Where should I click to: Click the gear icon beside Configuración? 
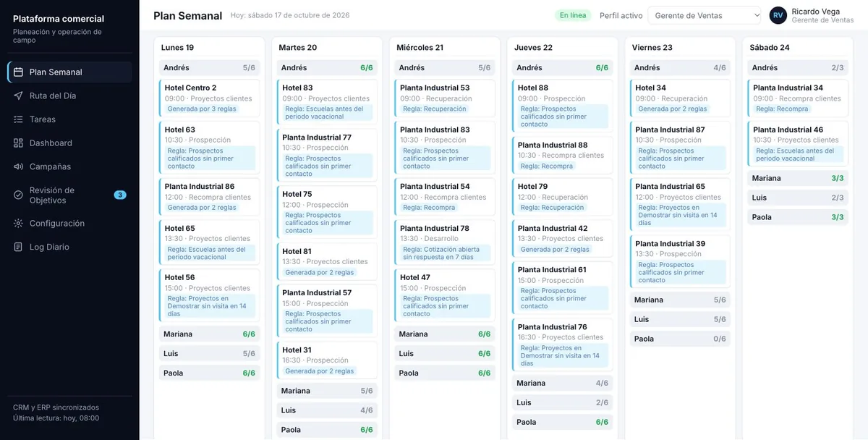pos(18,224)
